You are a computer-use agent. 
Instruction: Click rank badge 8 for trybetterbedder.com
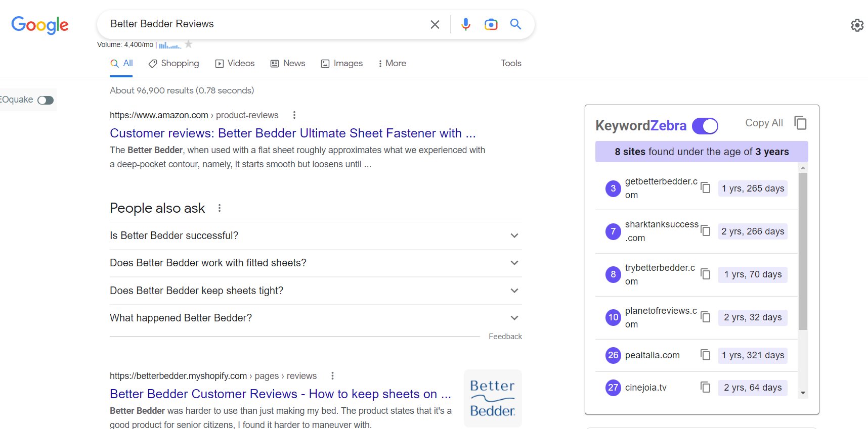[613, 274]
